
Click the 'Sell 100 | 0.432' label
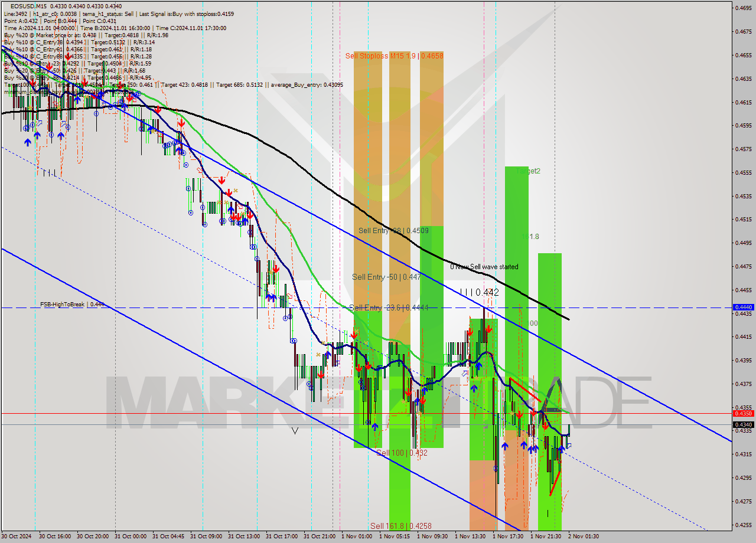(x=402, y=453)
